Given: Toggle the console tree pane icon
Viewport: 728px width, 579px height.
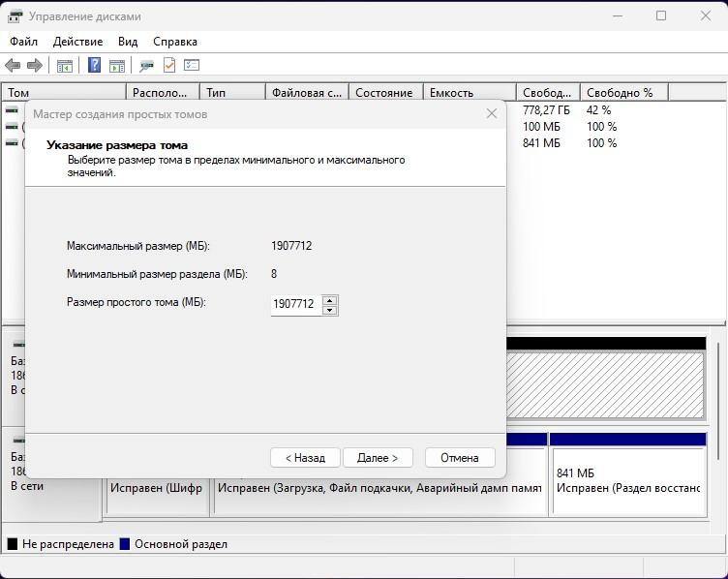Looking at the screenshot, I should point(65,66).
